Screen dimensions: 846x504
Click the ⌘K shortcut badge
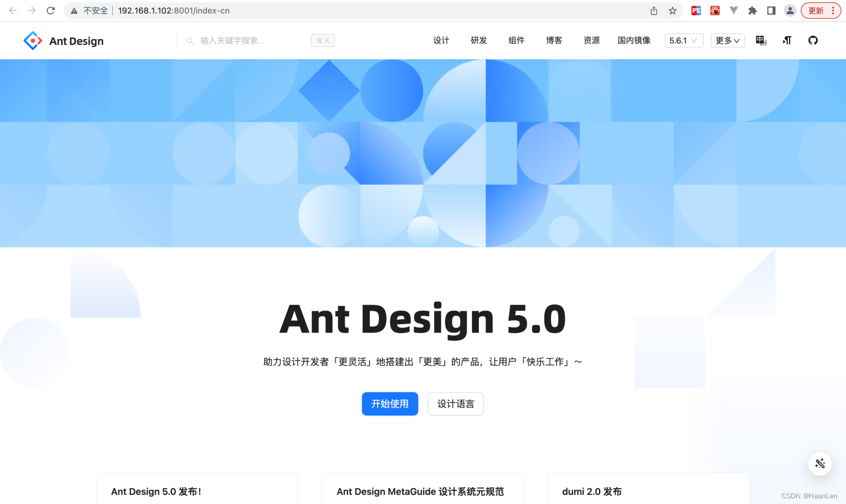click(323, 41)
